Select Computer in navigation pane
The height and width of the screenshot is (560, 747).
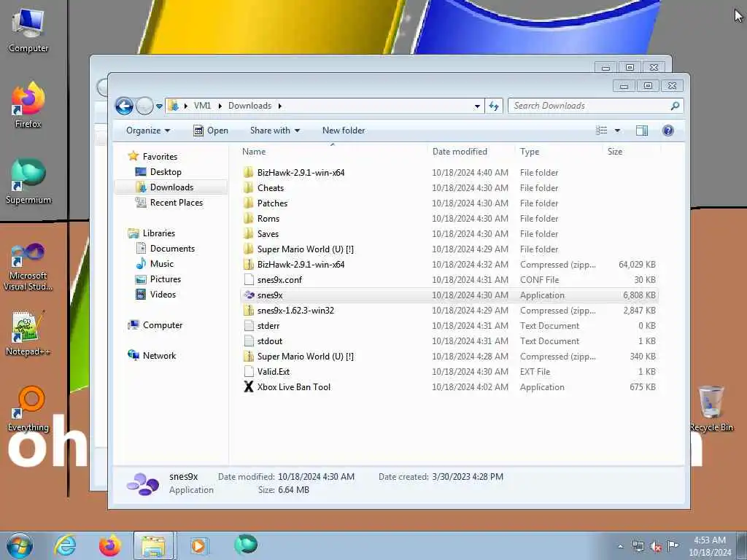163,324
